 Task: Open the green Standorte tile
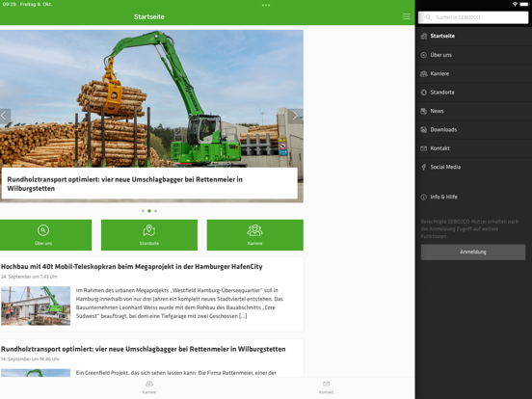click(x=149, y=235)
